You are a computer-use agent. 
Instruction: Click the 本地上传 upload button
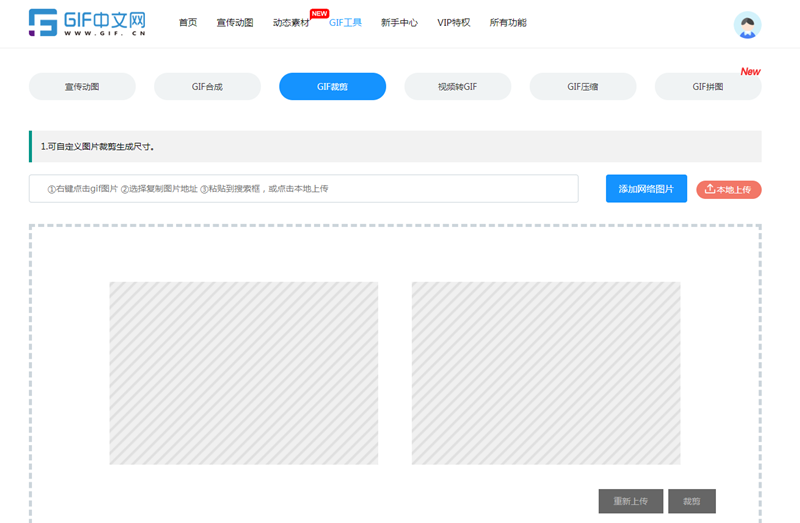(x=729, y=189)
